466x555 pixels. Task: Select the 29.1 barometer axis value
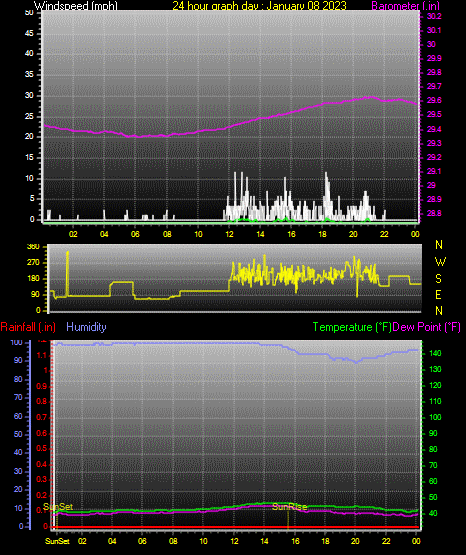pyautogui.click(x=434, y=171)
